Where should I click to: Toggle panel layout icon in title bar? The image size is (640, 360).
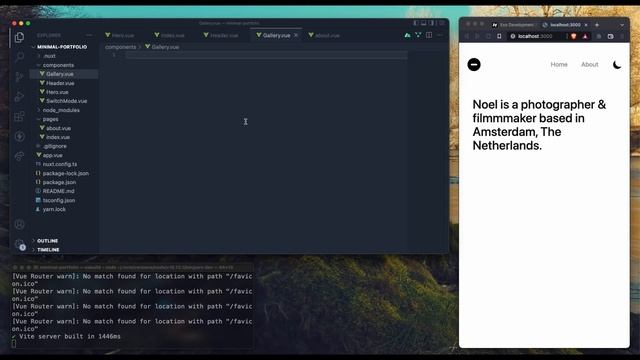click(x=424, y=23)
